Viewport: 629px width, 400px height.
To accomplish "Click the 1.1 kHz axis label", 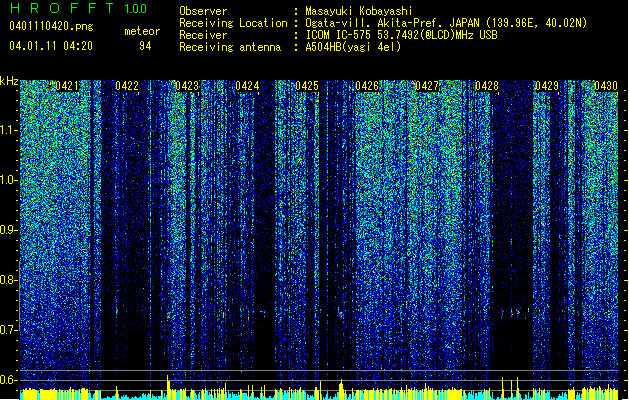I will (8, 130).
